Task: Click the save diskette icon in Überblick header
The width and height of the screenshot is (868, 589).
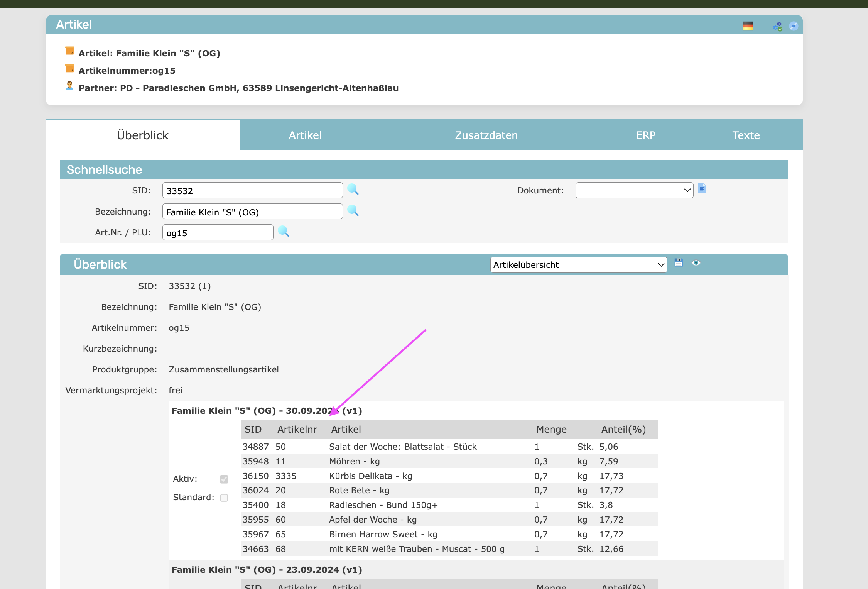Action: pos(679,263)
